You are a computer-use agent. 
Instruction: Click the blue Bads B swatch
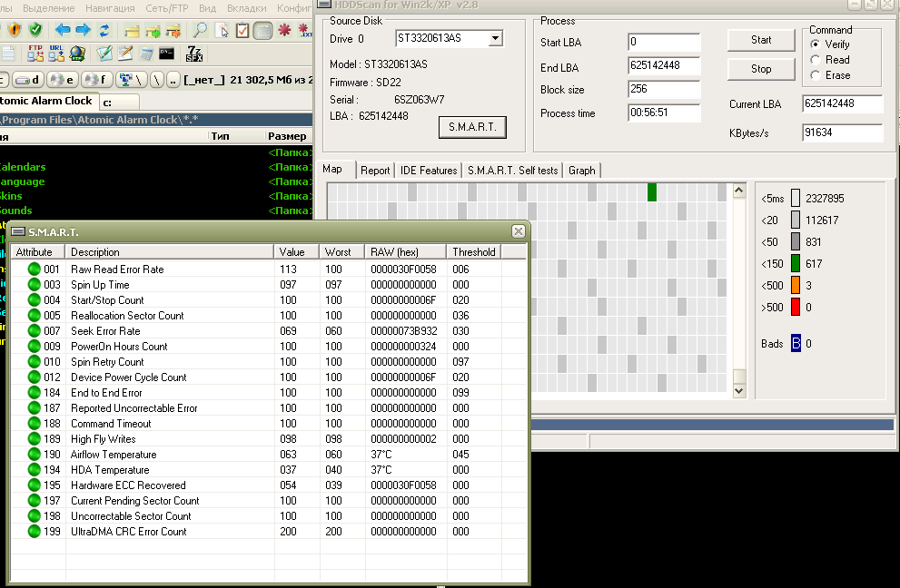[796, 343]
